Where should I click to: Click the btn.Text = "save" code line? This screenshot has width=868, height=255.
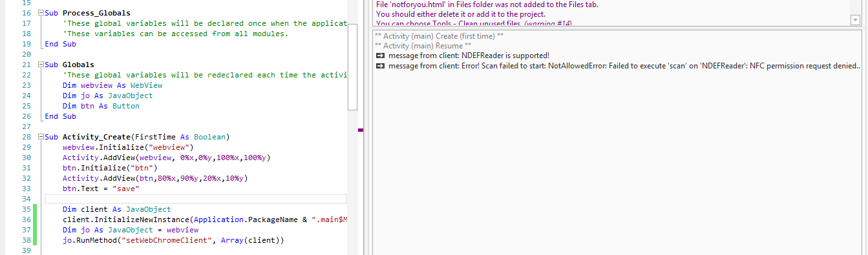point(101,189)
